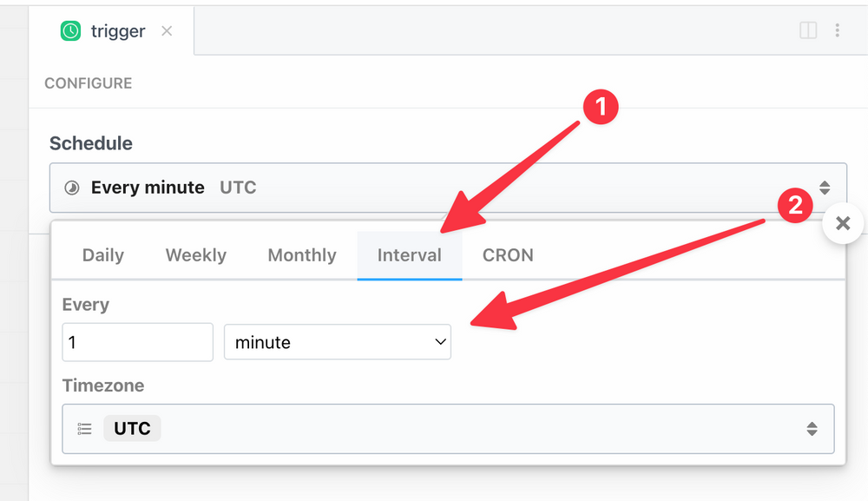Screen dimensions: 868x501
Task: Click the schedule clock icon beside 'Every minute'
Action: coord(73,188)
